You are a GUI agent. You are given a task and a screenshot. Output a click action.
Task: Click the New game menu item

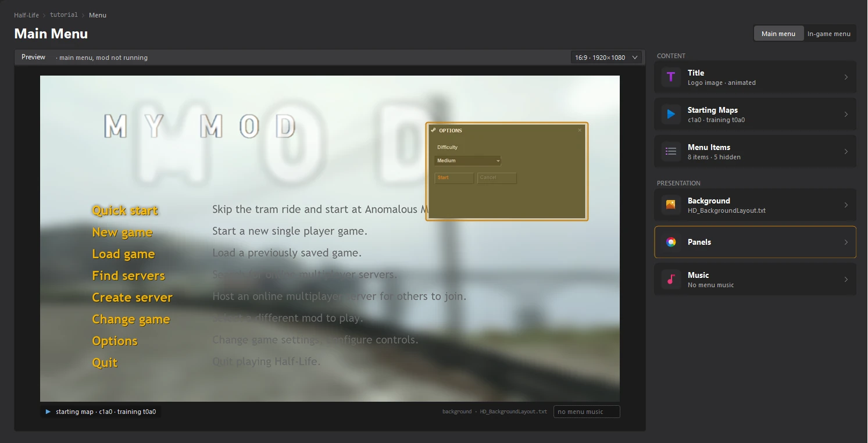122,233
